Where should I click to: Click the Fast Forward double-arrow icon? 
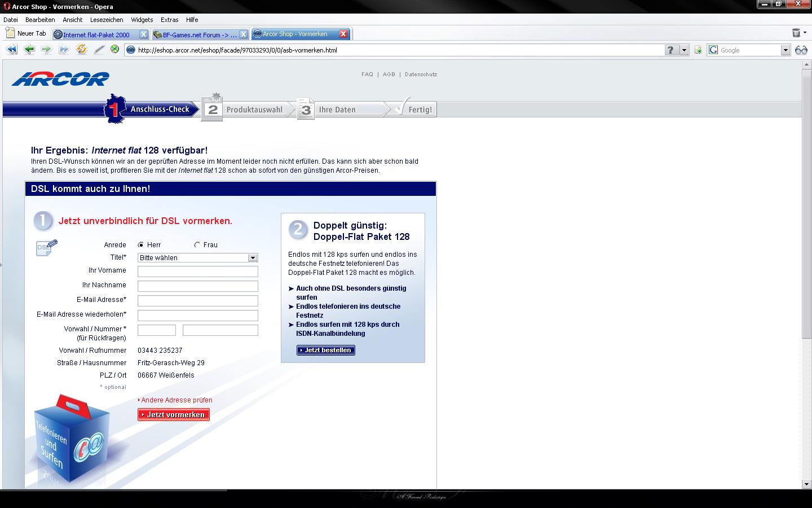[x=64, y=50]
